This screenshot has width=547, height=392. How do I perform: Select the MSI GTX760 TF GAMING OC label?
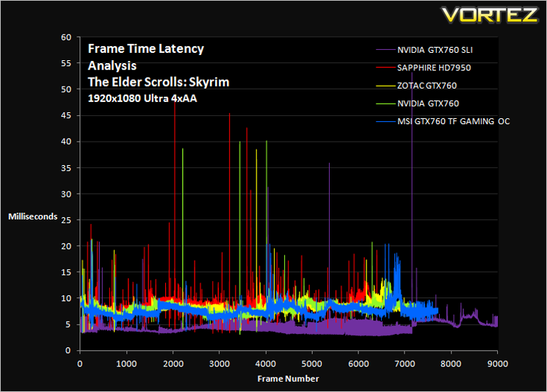(x=454, y=121)
